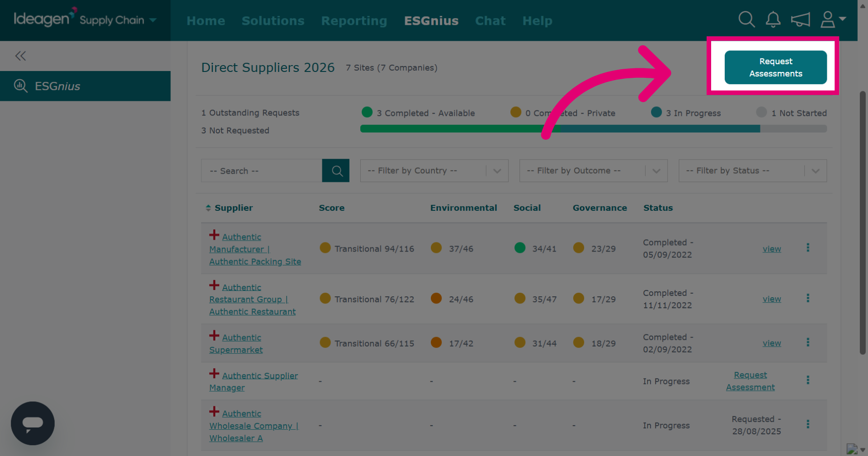868x456 pixels.
Task: Open the Solutions menu
Action: click(273, 21)
